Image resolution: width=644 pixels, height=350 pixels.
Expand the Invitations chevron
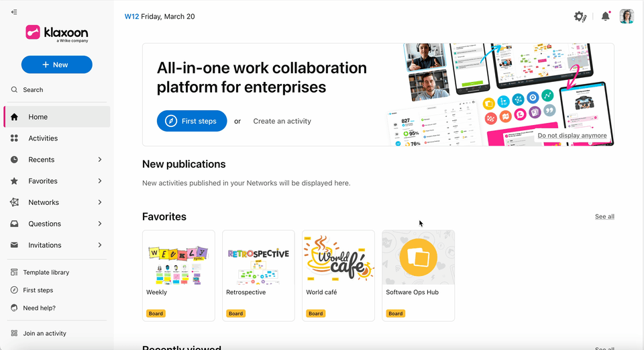click(100, 245)
